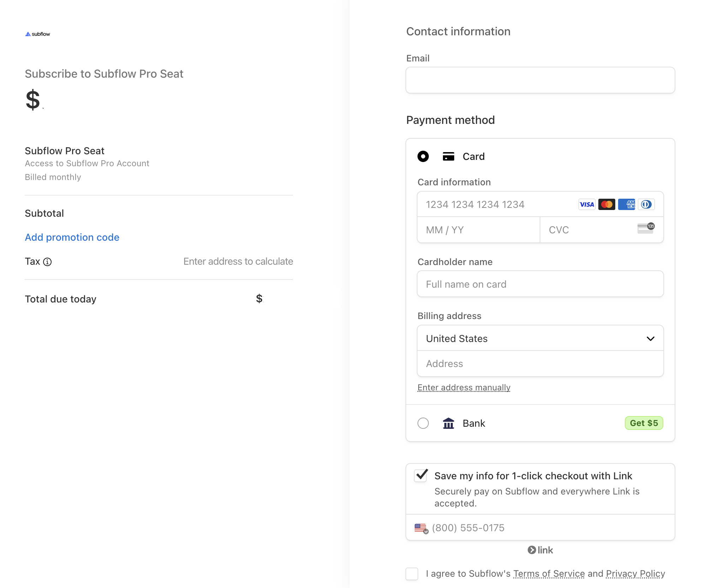705x588 pixels.
Task: Click Enter address manually link
Action: point(464,388)
